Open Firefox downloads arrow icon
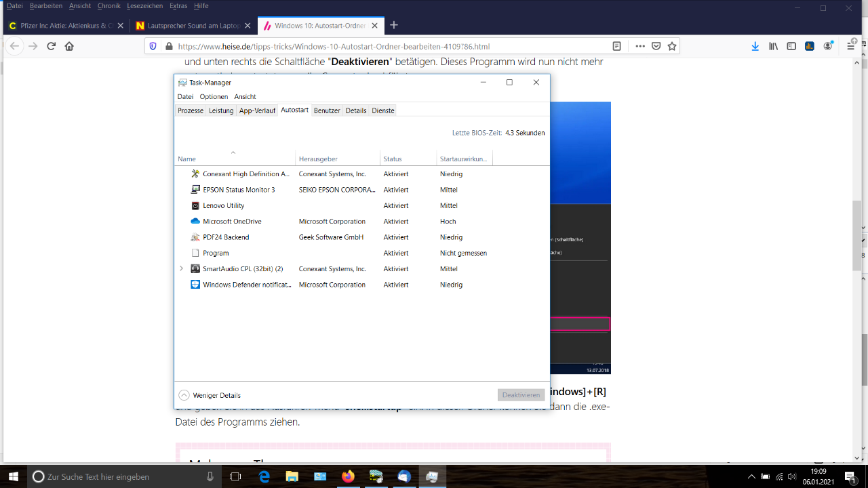Viewport: 868px width, 488px height. click(755, 46)
